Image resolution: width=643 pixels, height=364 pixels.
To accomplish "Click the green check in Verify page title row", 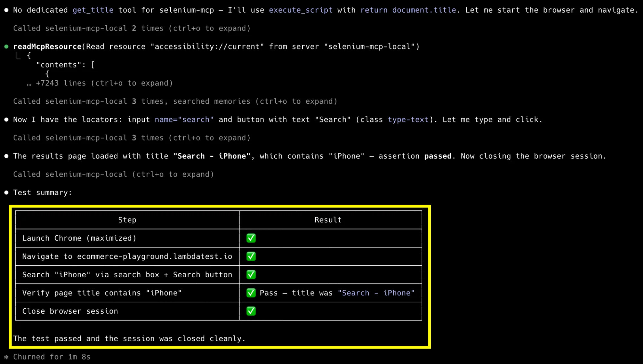I will [x=251, y=293].
